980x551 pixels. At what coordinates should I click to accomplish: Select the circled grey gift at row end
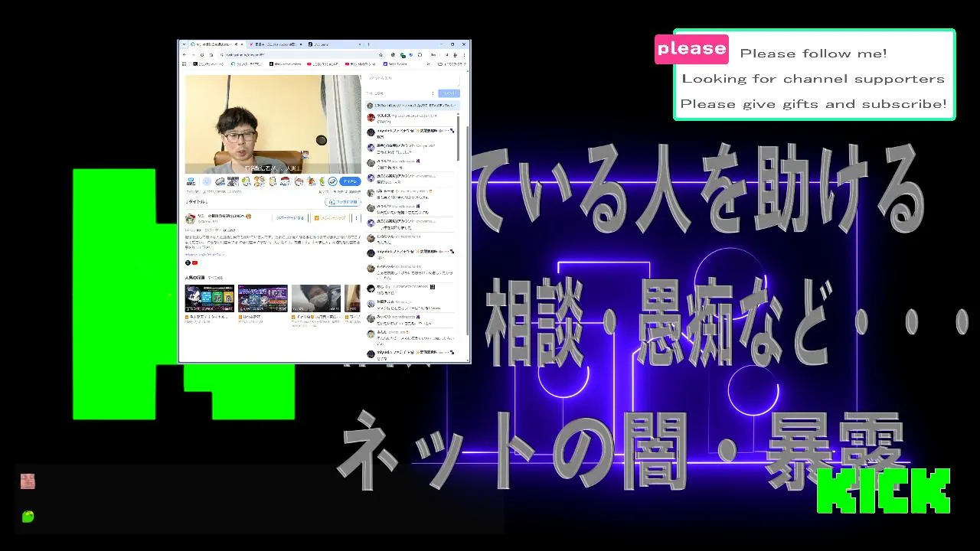click(332, 181)
